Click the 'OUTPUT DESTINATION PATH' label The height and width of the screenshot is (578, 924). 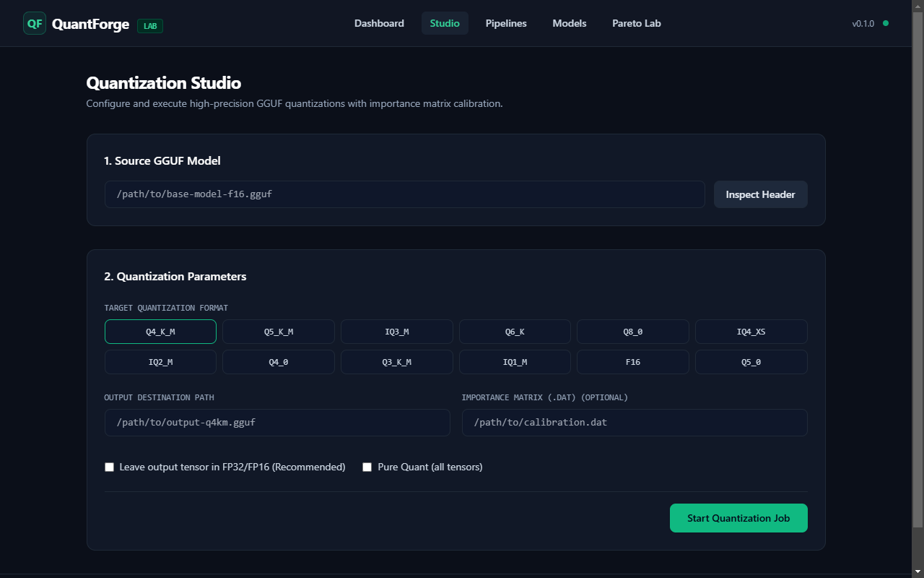pyautogui.click(x=160, y=397)
